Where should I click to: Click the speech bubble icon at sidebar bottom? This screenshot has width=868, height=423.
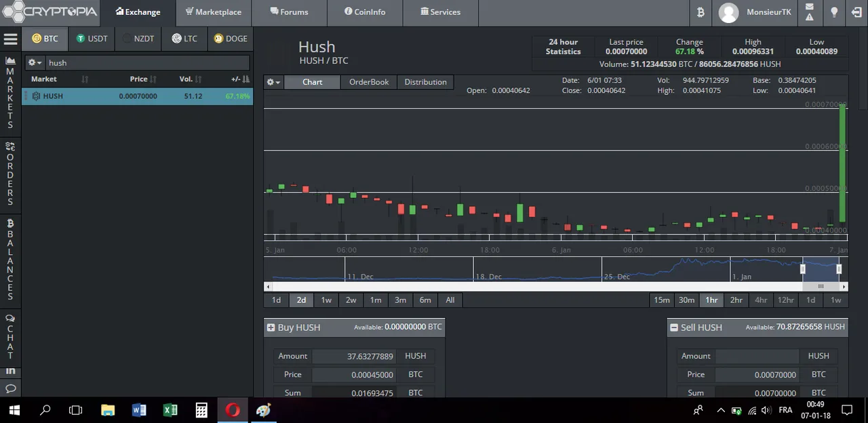[x=10, y=388]
